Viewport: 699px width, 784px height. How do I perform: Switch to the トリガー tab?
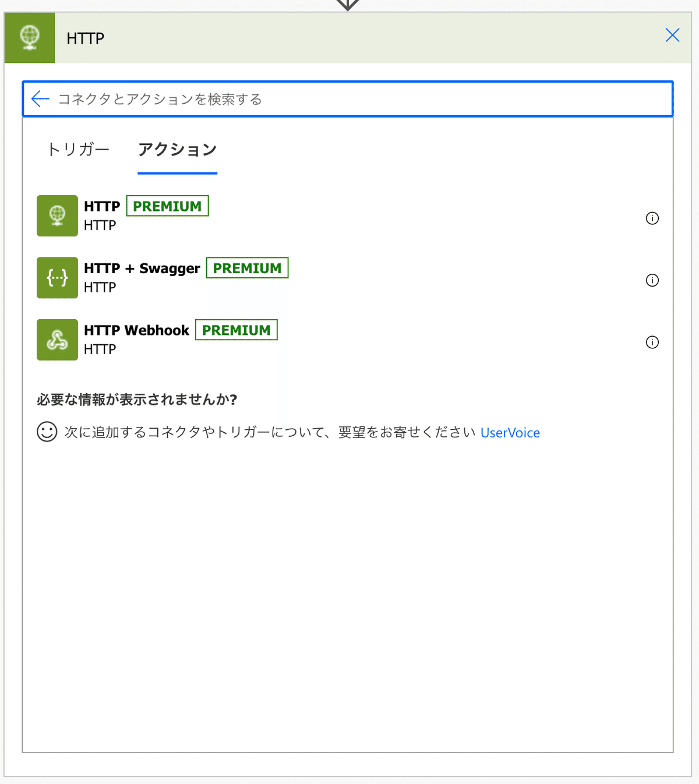click(x=78, y=150)
